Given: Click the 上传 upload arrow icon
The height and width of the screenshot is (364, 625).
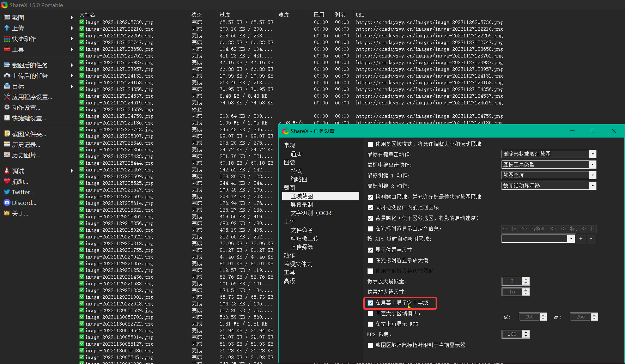Looking at the screenshot, I should click(7, 28).
